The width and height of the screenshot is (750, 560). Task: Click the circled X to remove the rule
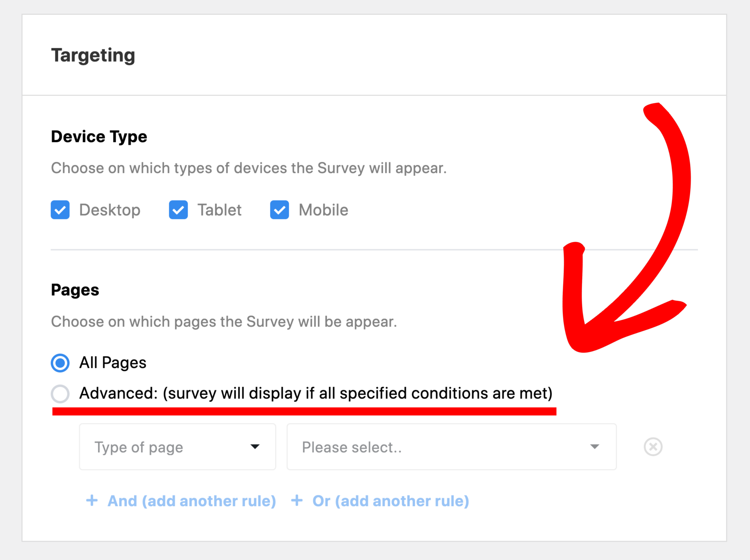pos(653,447)
